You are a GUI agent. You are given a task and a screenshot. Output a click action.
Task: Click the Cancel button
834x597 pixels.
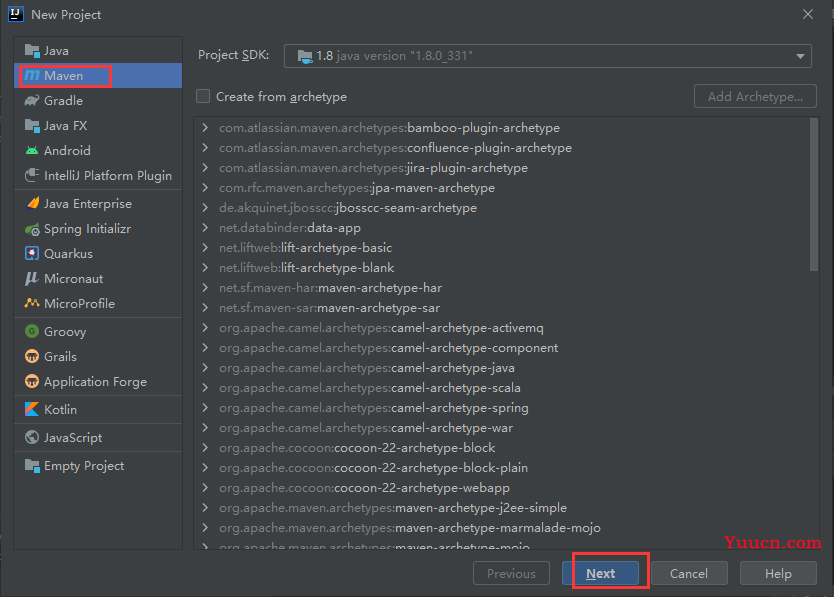click(689, 574)
